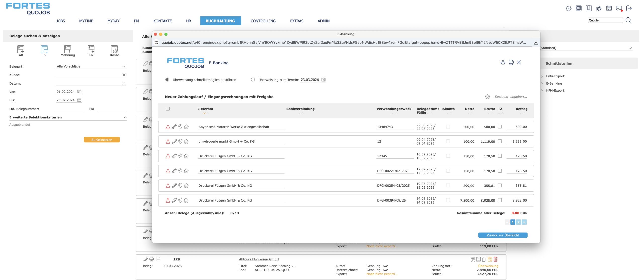Image resolution: width=644 pixels, height=280 pixels.
Task: Open the Belegart Alle Vorschläge dropdown
Action: click(91, 66)
